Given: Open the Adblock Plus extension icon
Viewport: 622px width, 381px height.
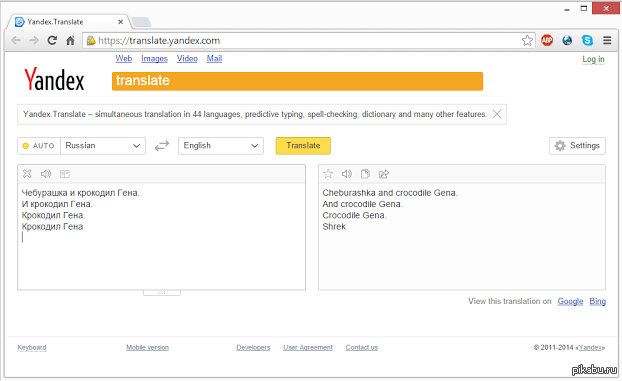Looking at the screenshot, I should point(547,40).
